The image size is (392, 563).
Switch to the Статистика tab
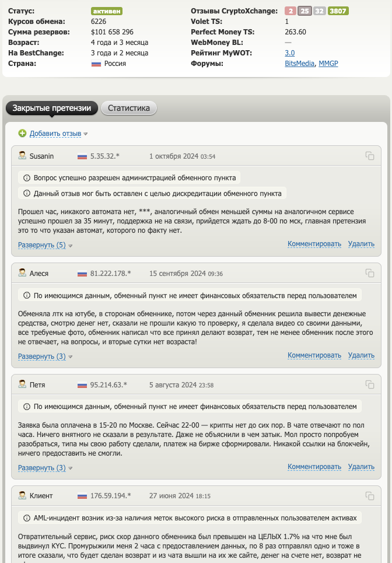click(129, 108)
